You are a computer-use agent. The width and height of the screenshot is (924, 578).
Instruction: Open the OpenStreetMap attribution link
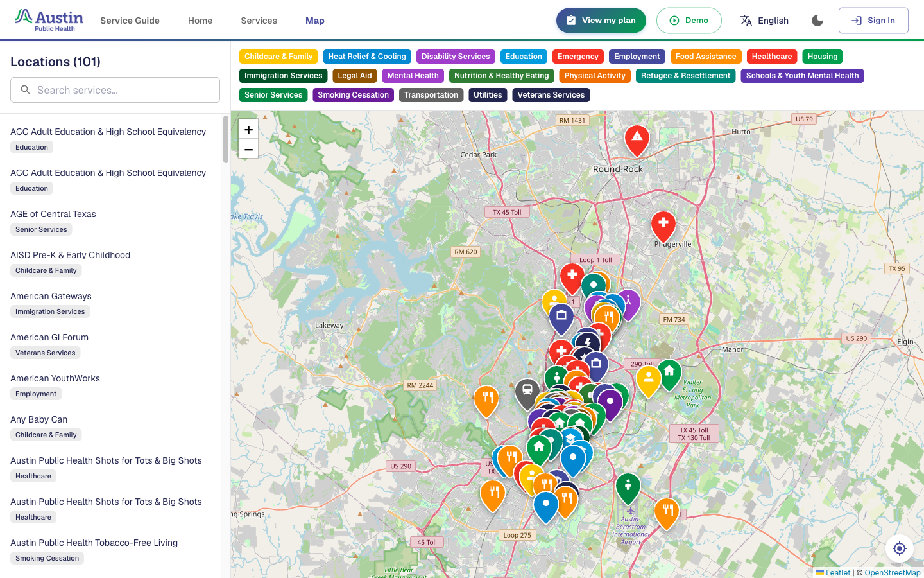click(x=893, y=573)
